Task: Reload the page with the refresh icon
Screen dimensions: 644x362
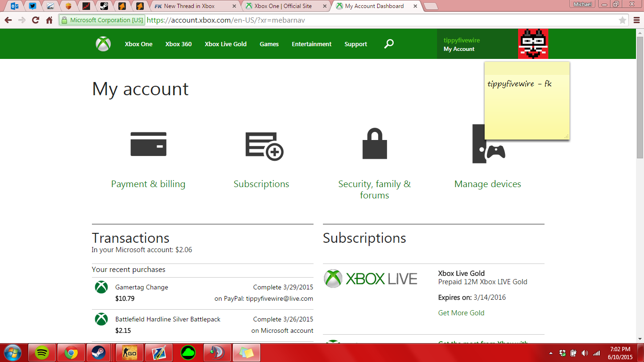Action: pyautogui.click(x=35, y=20)
